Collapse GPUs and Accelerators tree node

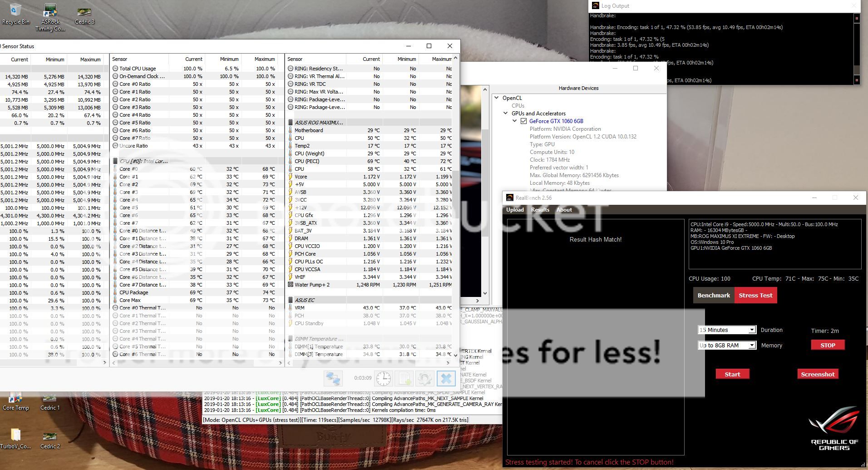(506, 114)
